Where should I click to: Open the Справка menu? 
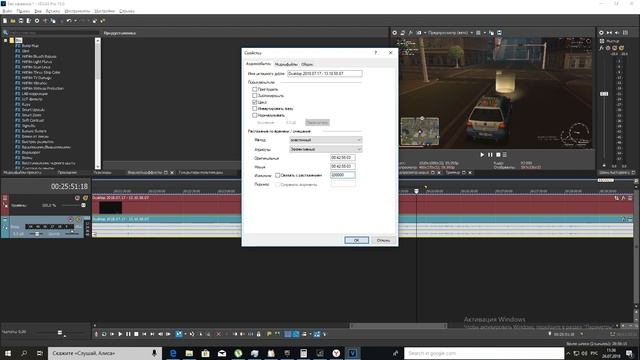(127, 11)
